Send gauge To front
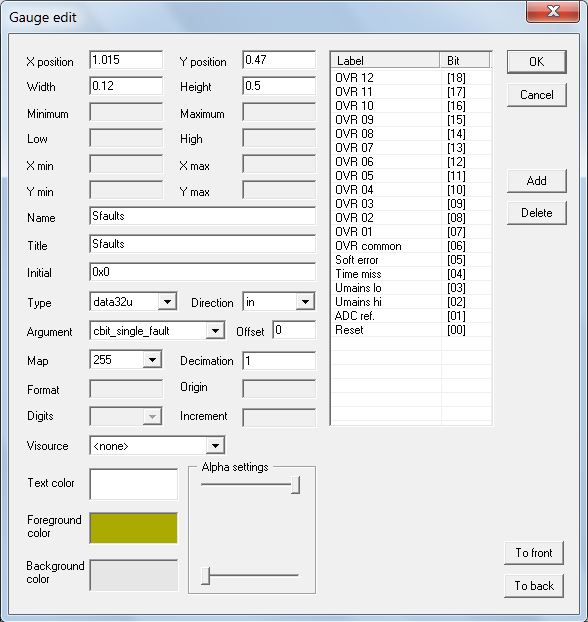588x622 pixels. pyautogui.click(x=534, y=553)
